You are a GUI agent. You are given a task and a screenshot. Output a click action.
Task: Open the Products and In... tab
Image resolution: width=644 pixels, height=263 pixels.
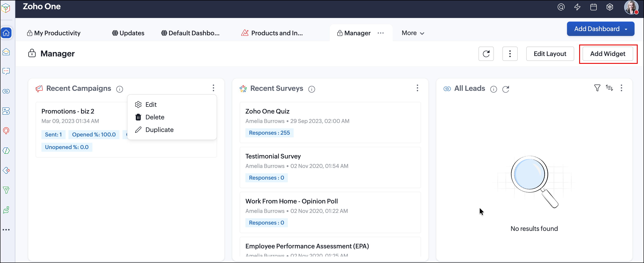click(272, 33)
